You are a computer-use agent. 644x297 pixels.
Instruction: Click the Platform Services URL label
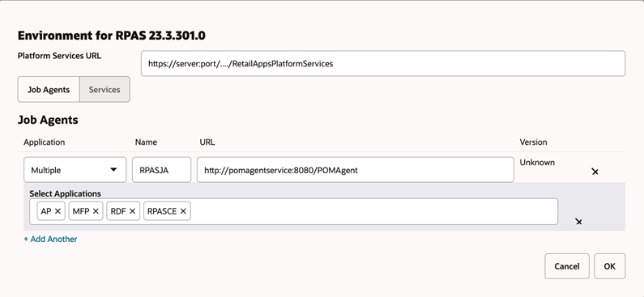click(59, 56)
